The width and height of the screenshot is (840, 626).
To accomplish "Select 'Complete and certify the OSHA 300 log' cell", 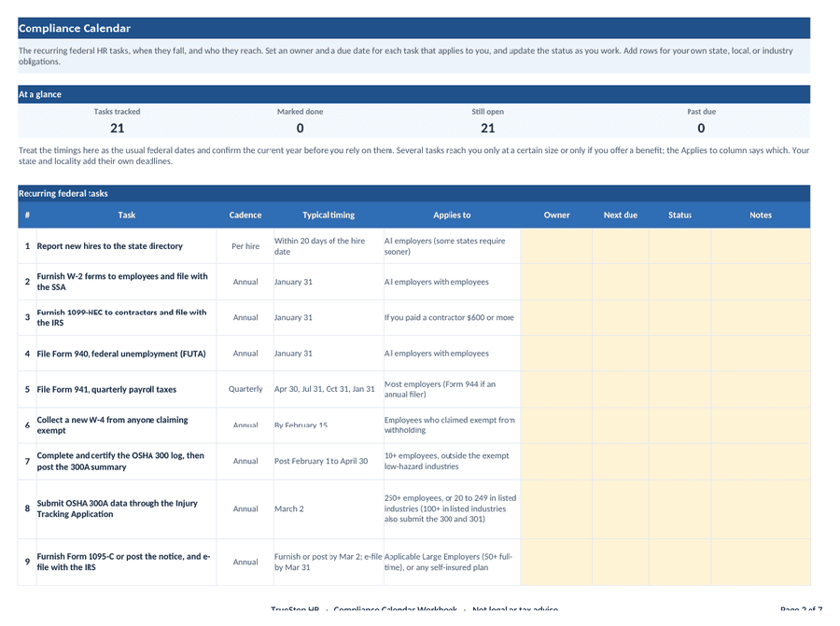I will click(x=126, y=461).
